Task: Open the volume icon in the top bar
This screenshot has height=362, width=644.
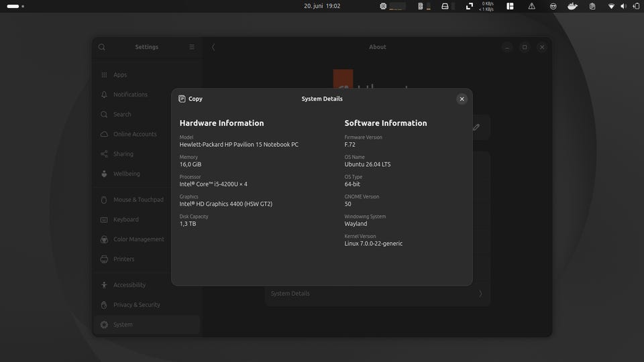Action: click(623, 6)
